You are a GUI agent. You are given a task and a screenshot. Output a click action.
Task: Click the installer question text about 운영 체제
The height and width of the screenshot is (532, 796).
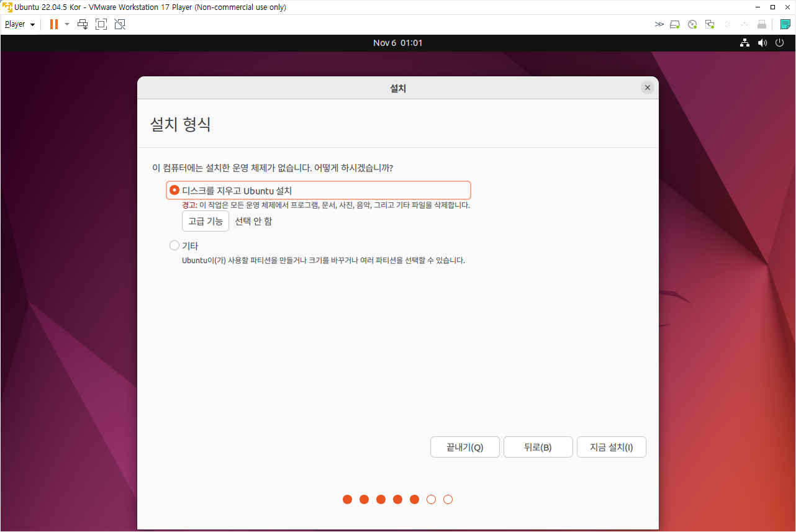pyautogui.click(x=273, y=168)
